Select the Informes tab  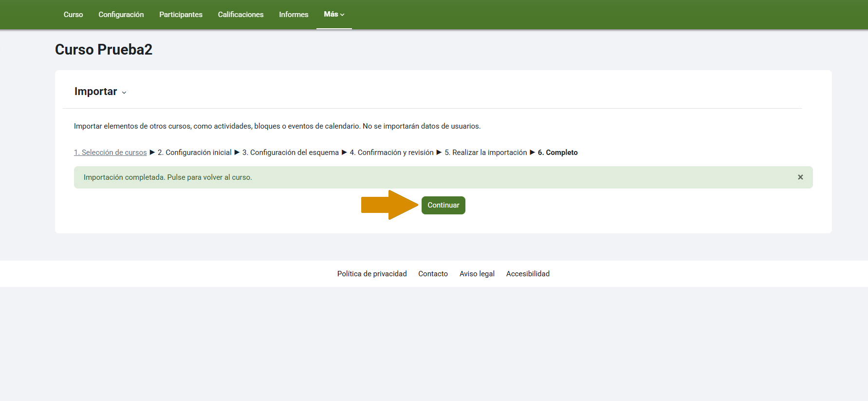(x=294, y=15)
